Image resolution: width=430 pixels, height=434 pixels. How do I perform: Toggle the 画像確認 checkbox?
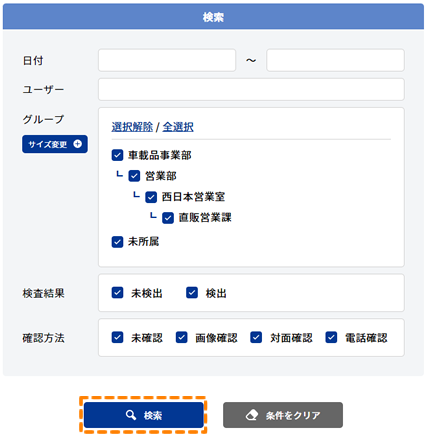(182, 338)
